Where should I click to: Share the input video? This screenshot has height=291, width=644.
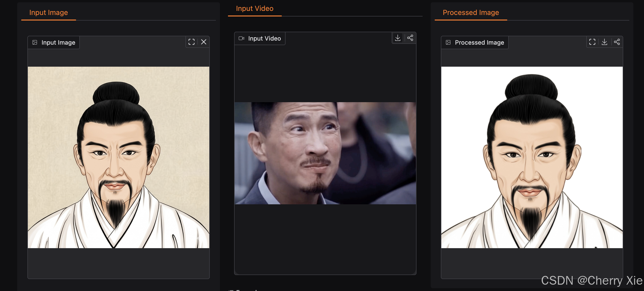pyautogui.click(x=410, y=38)
